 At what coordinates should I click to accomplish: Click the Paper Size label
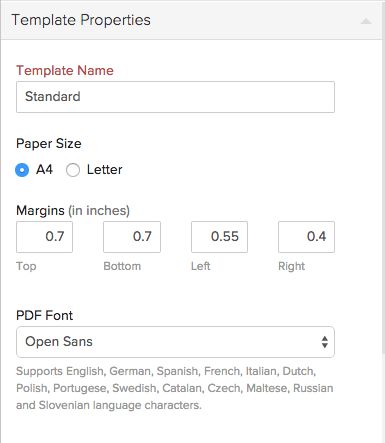coord(49,144)
